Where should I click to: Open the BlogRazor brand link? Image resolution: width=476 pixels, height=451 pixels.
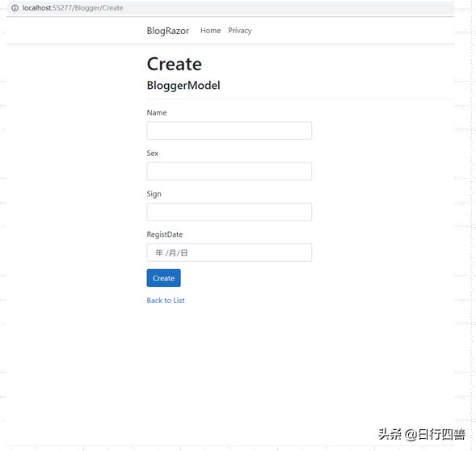point(167,31)
